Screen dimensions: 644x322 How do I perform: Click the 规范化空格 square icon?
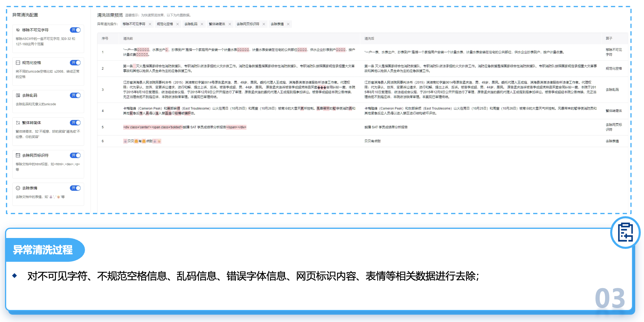click(x=18, y=63)
